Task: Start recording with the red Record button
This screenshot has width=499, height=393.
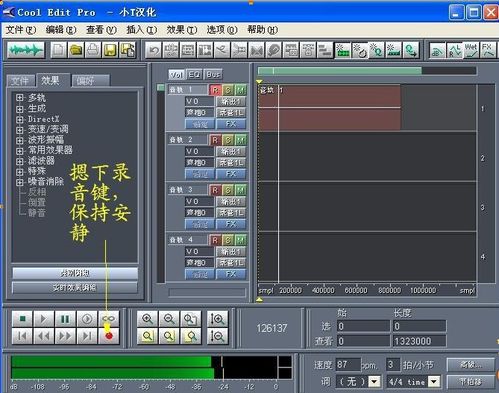Action: [x=109, y=336]
